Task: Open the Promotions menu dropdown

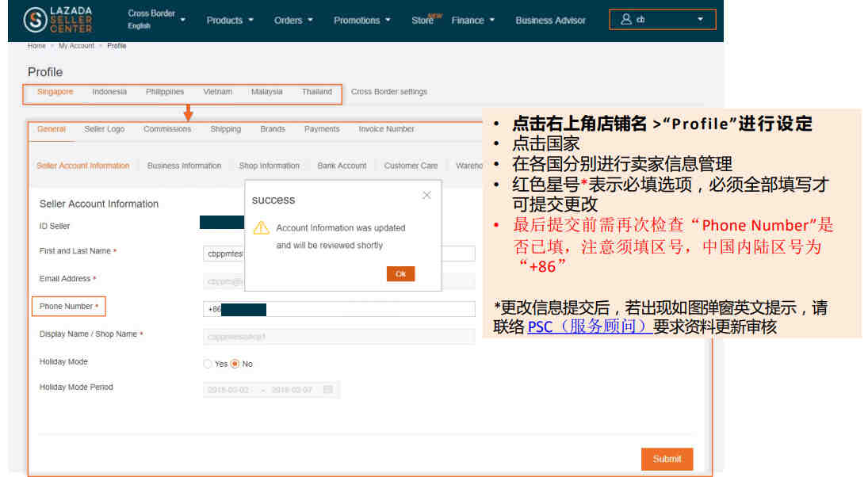Action: 362,20
